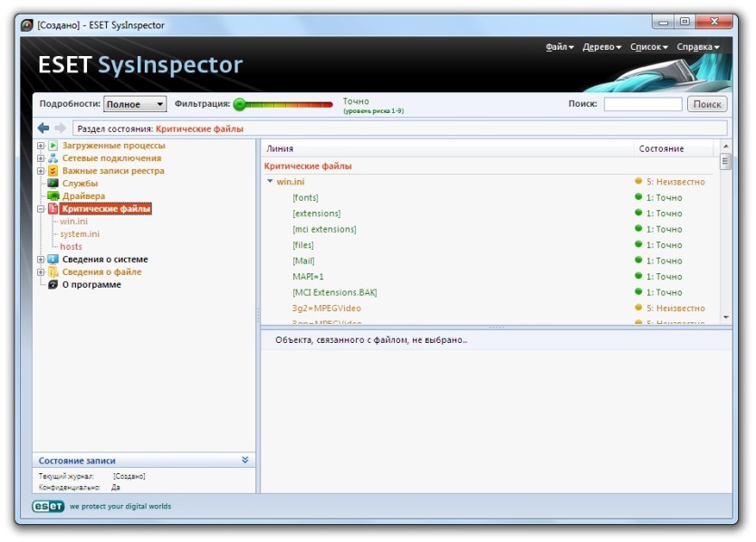The image size is (756, 542).
Task: Expand the Сведения о системе node
Action: pos(41,259)
